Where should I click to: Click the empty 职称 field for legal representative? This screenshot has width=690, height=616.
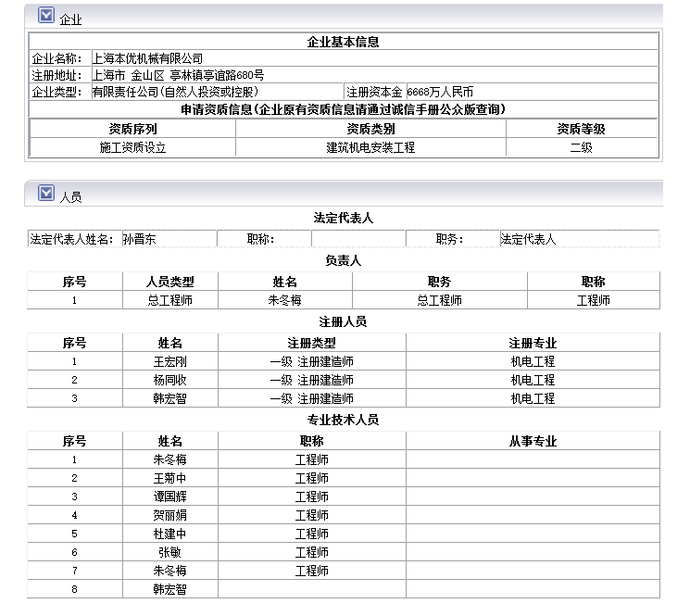click(358, 239)
